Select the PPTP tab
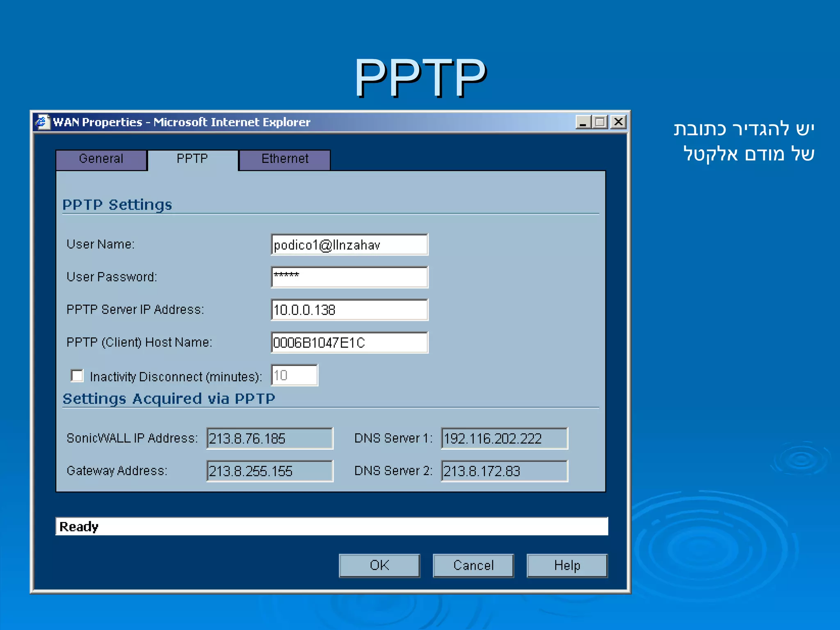The width and height of the screenshot is (840, 630). pyautogui.click(x=193, y=160)
